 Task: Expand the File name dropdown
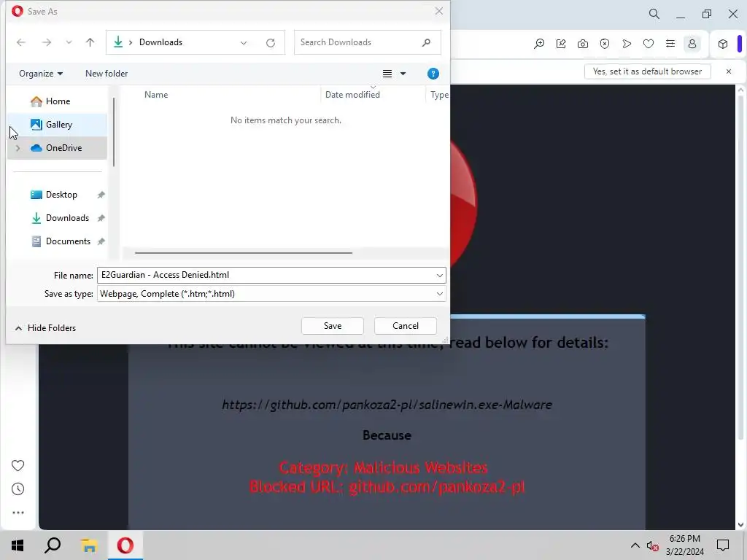pos(439,275)
